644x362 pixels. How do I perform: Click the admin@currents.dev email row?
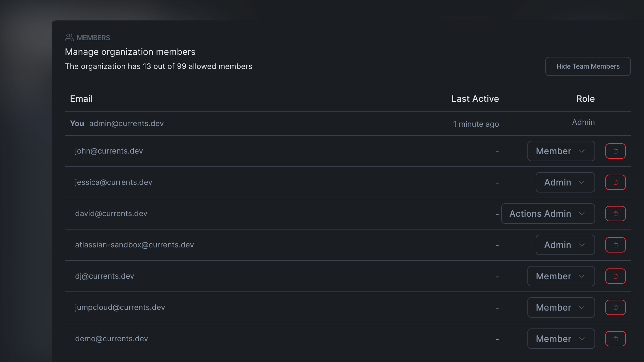tap(126, 124)
